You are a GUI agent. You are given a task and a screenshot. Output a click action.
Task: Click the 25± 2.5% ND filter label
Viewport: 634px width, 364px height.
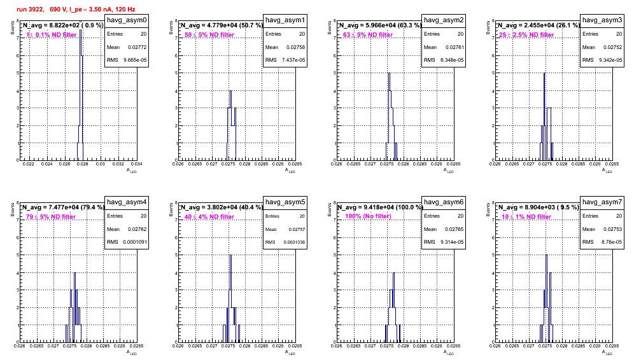click(x=526, y=35)
